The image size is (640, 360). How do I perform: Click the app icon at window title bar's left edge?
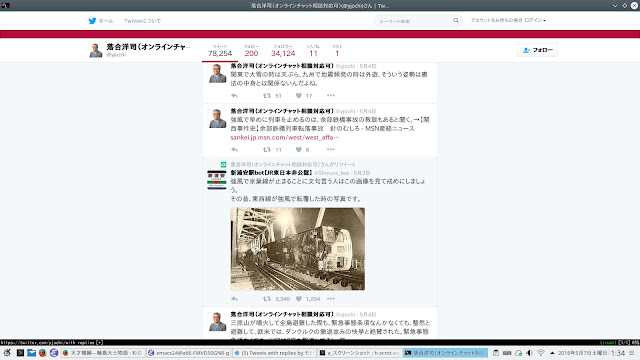(x=5, y=5)
